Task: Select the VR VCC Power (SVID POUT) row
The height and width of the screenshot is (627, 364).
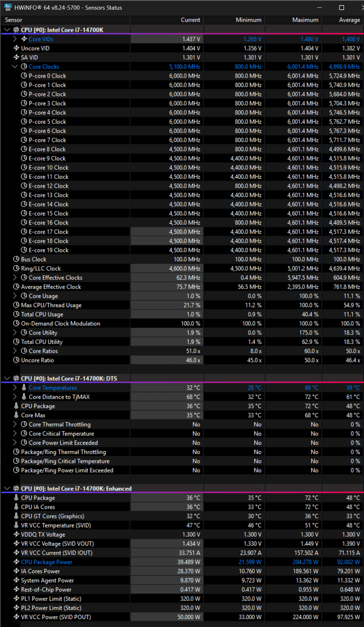Action: [x=182, y=617]
